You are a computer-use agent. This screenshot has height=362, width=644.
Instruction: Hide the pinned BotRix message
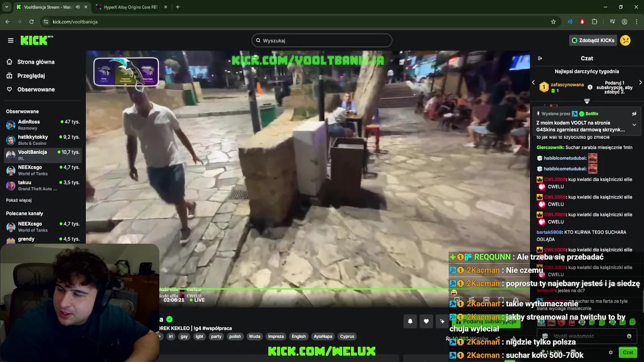tap(634, 114)
